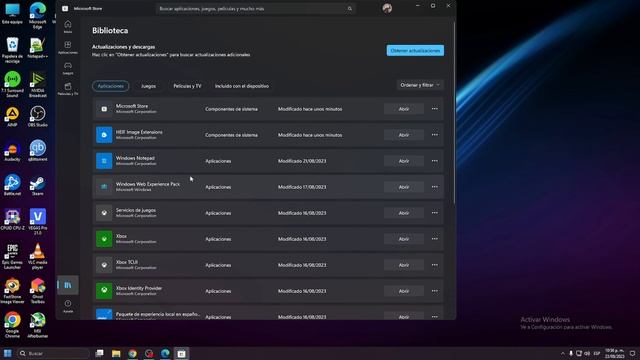Go to Inicio in the Store sidebar
This screenshot has width=640, height=360.
click(x=68, y=27)
